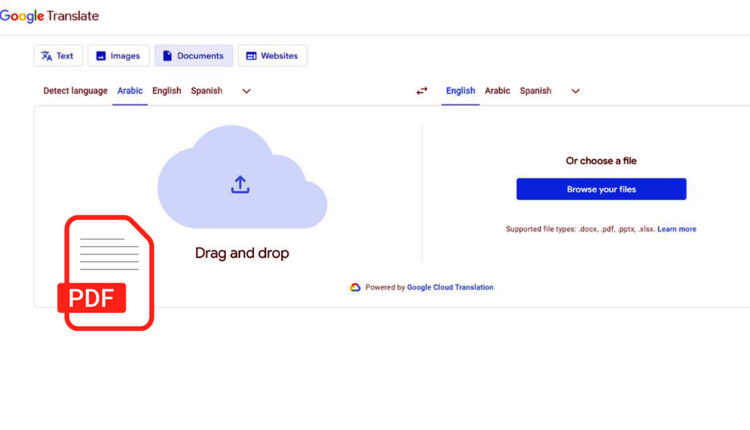Select Arabic as source language

point(130,91)
